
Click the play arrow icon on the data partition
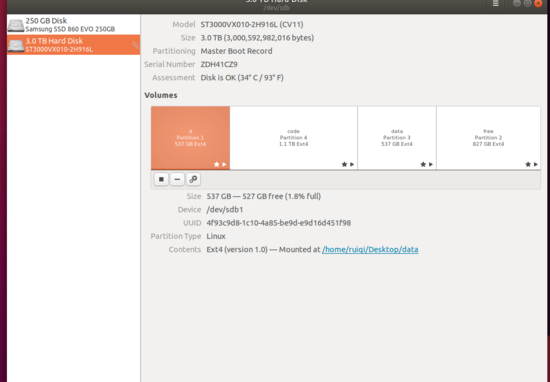click(431, 164)
